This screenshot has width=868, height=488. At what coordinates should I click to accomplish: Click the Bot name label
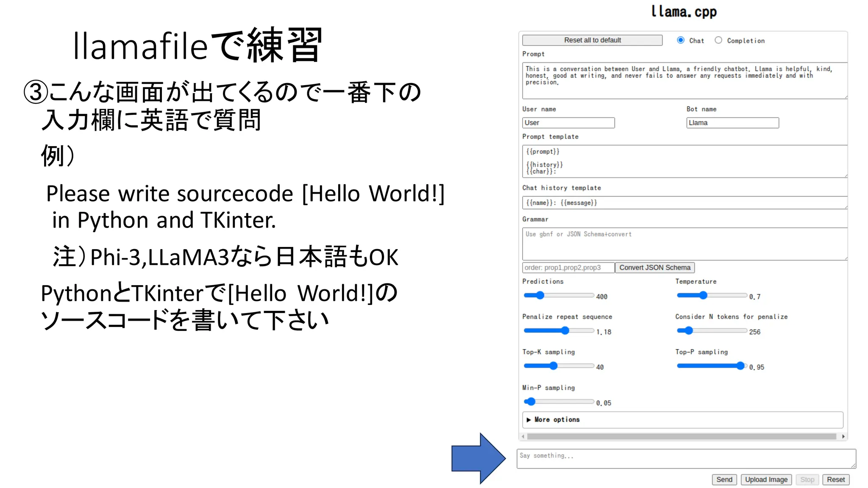(701, 109)
